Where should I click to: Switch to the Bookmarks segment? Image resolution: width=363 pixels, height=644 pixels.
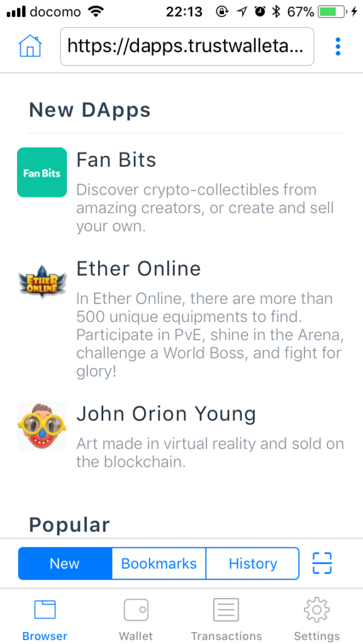click(x=159, y=563)
